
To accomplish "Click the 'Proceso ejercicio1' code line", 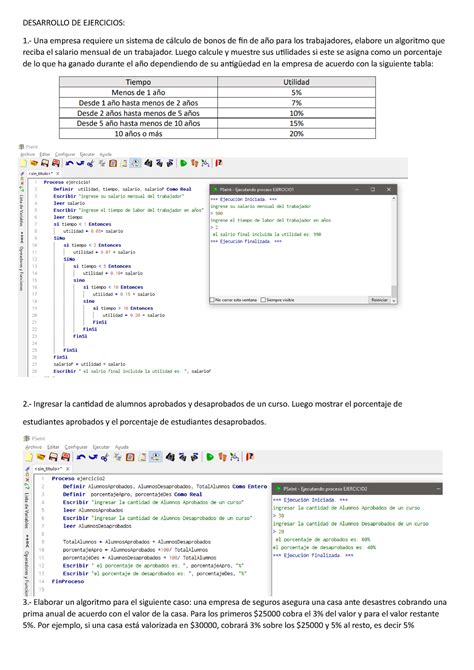I will (67, 182).
